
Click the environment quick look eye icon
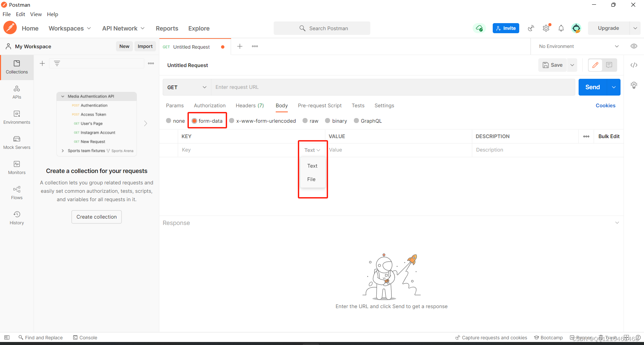634,46
